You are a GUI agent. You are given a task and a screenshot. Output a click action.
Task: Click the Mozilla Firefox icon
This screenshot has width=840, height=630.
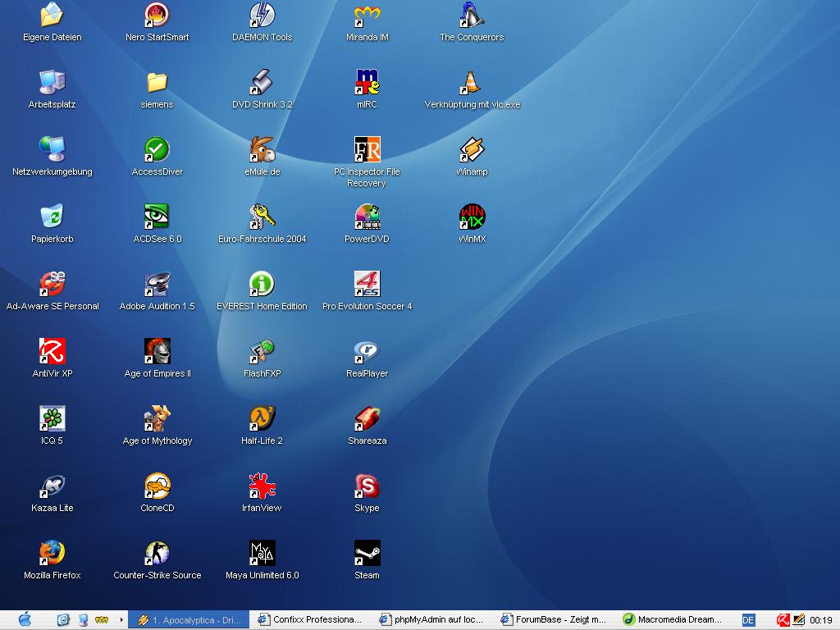tap(52, 553)
